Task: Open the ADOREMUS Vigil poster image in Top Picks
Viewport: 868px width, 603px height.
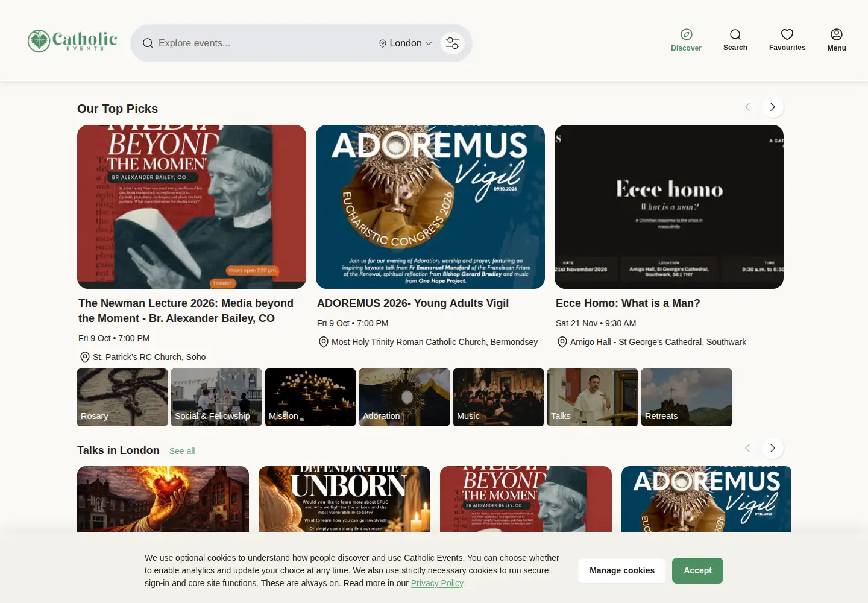Action: (430, 207)
